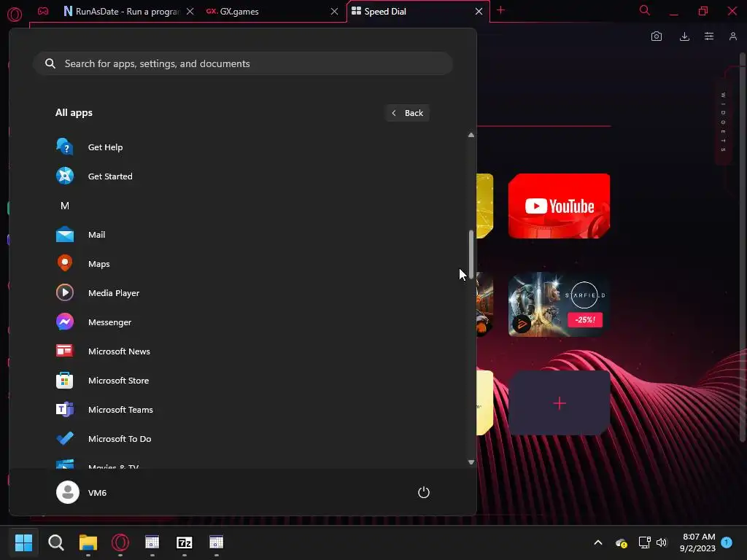Click the volume speaker tray icon

662,542
